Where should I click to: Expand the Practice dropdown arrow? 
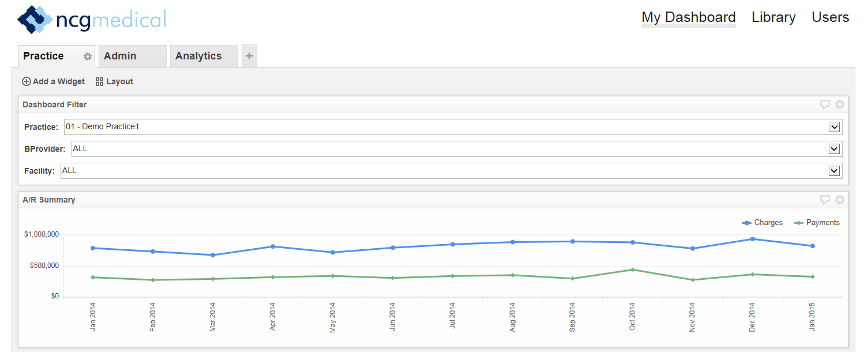(834, 127)
